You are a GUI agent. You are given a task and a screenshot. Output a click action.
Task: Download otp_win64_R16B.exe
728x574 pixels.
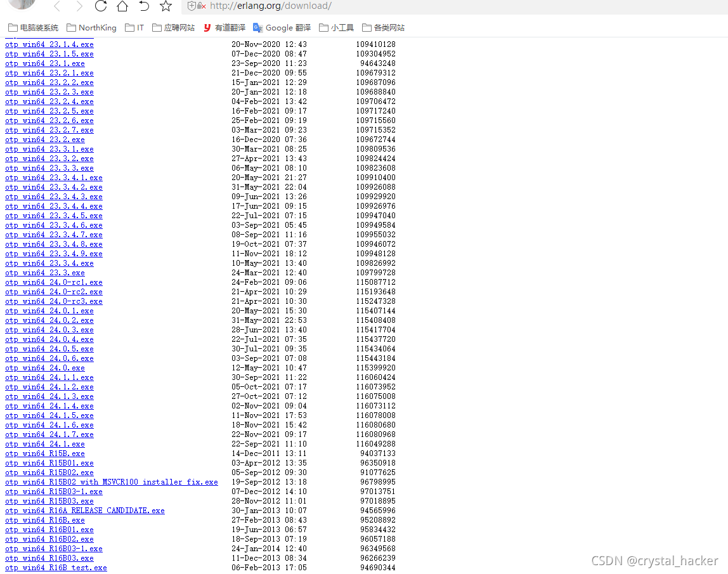coord(45,521)
